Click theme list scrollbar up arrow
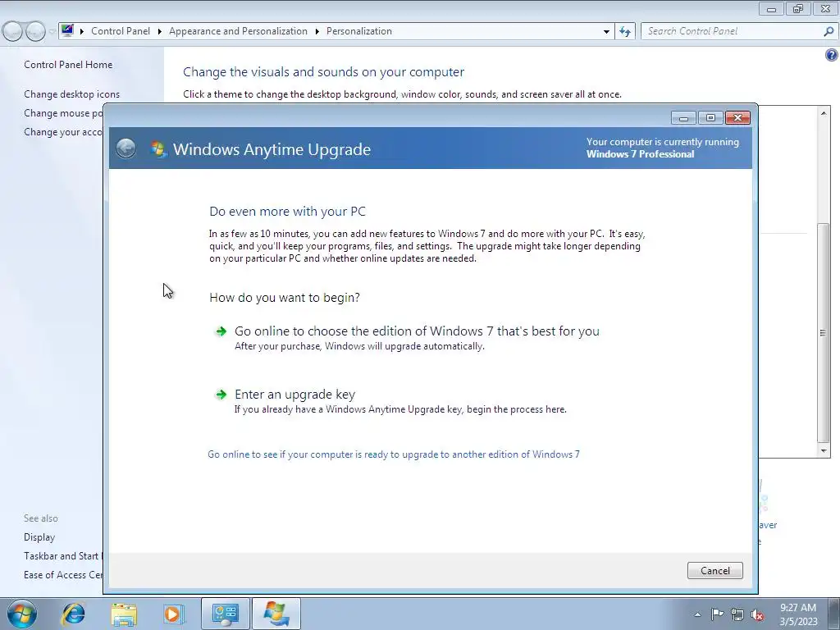840x630 pixels. point(824,112)
